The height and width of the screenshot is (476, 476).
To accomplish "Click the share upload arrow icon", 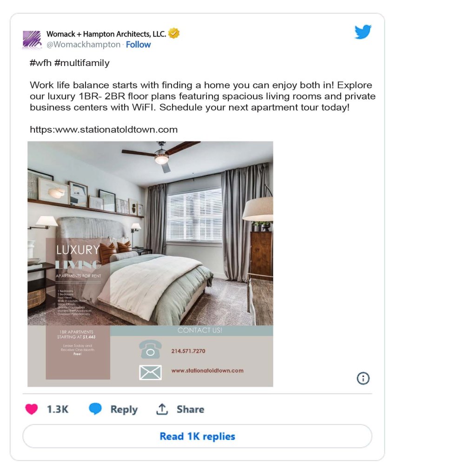I will point(162,409).
